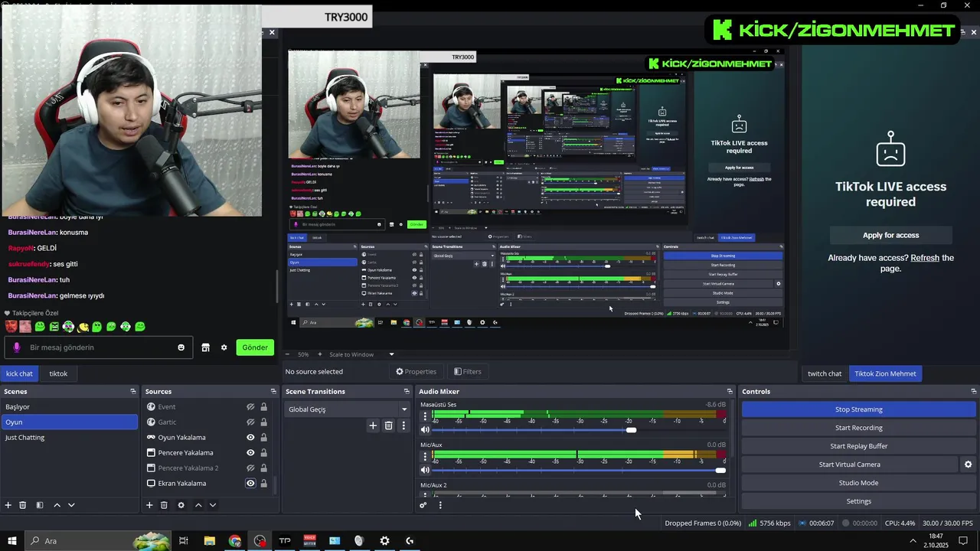The height and width of the screenshot is (551, 980).
Task: Zoom in preview with plus button
Action: [319, 354]
